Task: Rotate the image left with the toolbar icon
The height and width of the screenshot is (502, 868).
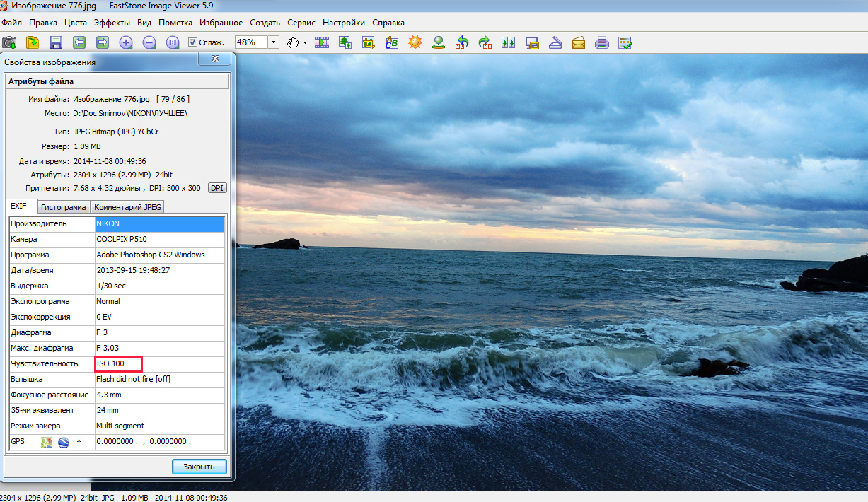Action: click(x=462, y=42)
